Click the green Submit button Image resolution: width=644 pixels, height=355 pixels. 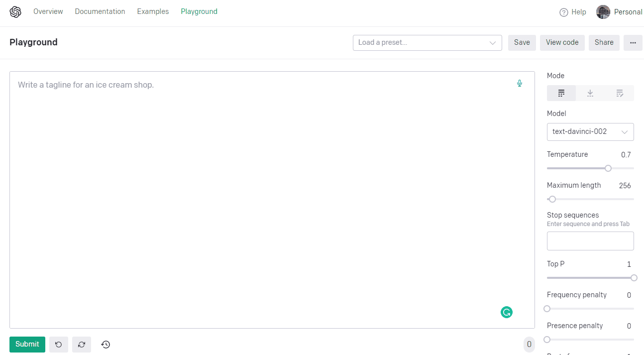[27, 345]
